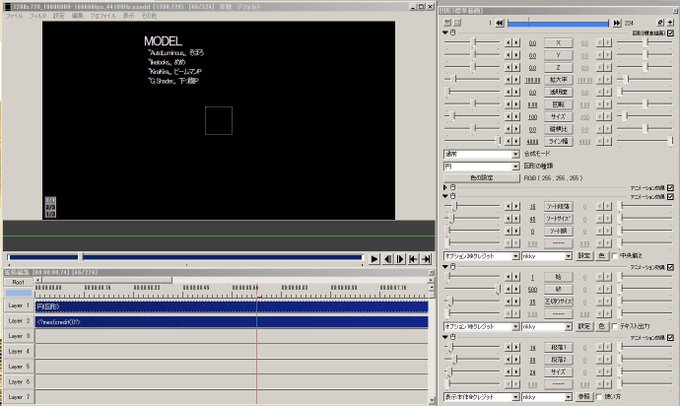The image size is (680, 406).
Task: Collapse the section containing 段落1
Action: (445, 337)
